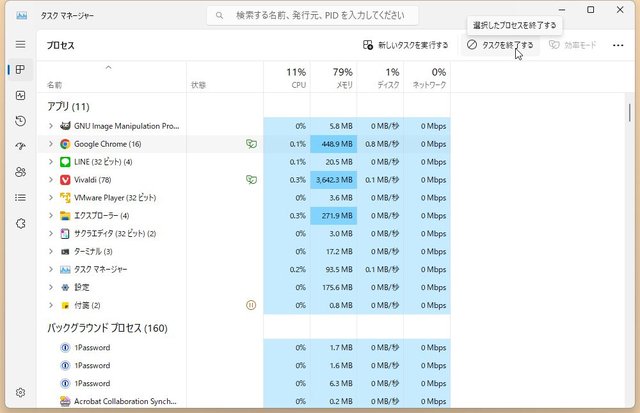
Task: Expand the 付箋 (2) group
Action: pyautogui.click(x=51, y=305)
